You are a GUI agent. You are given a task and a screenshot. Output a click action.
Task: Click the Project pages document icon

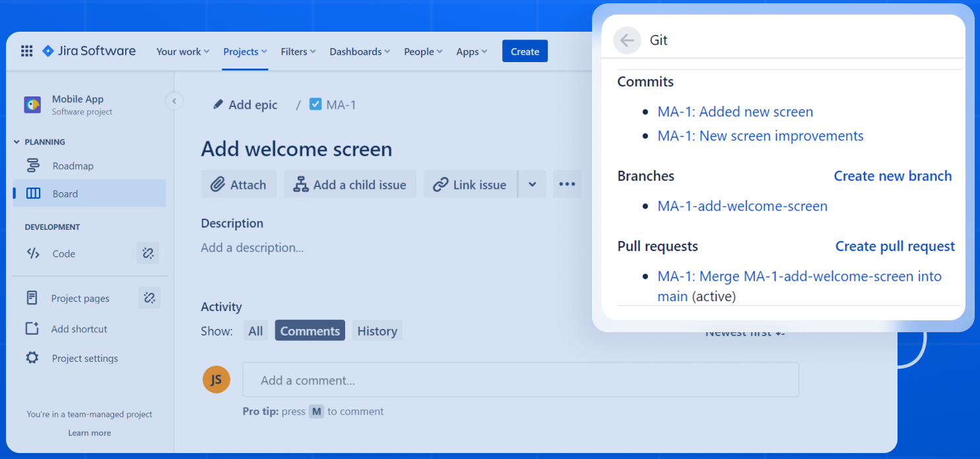(32, 298)
